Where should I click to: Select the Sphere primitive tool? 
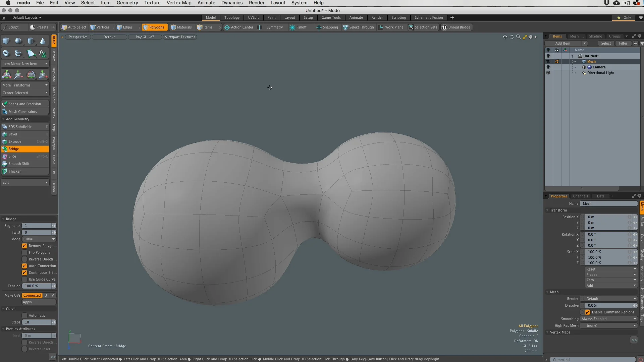(x=18, y=41)
